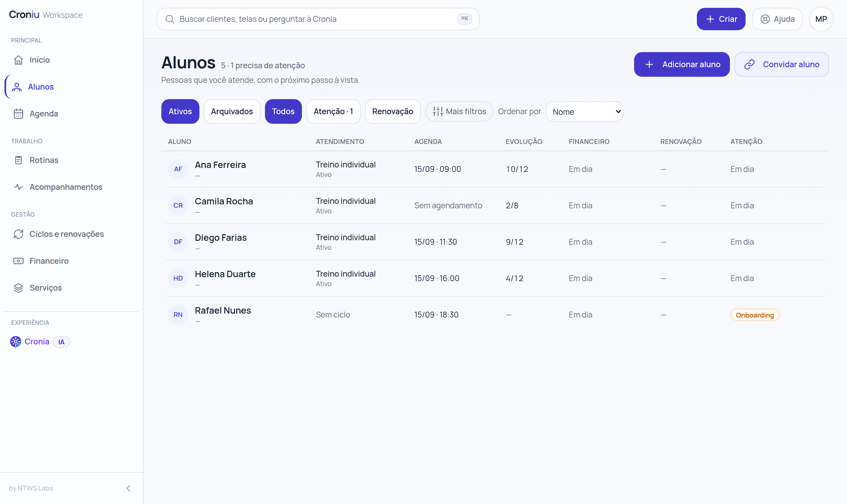847x504 pixels.
Task: Click the HD avatar for Helena Duarte
Action: [x=178, y=278]
